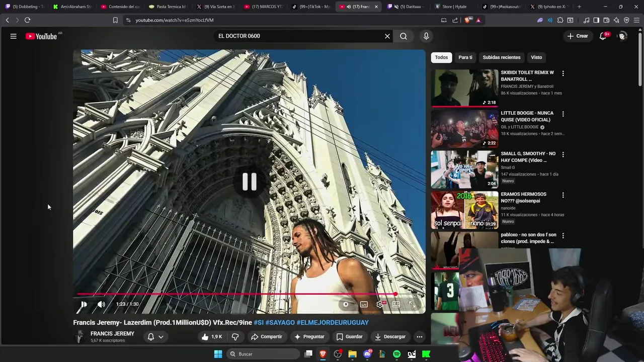Open the browser extensions puzzle icon

(x=560, y=20)
